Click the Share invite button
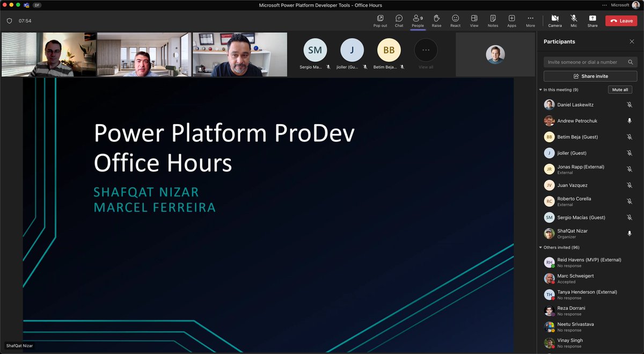 pos(590,76)
